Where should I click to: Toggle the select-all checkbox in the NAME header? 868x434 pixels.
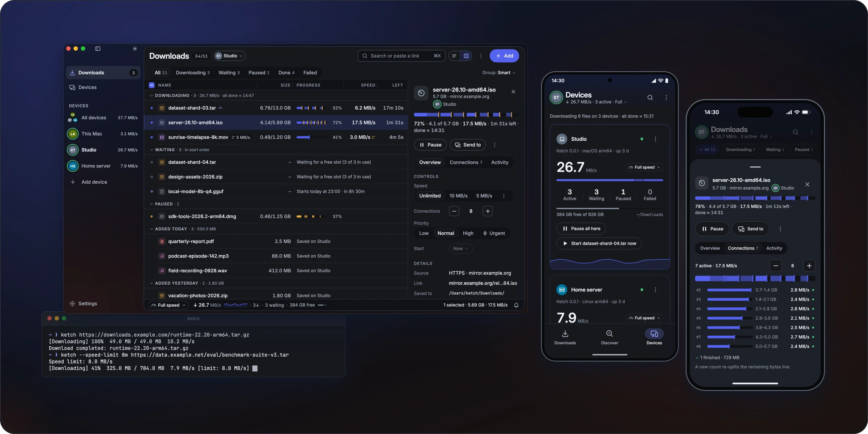tap(152, 85)
